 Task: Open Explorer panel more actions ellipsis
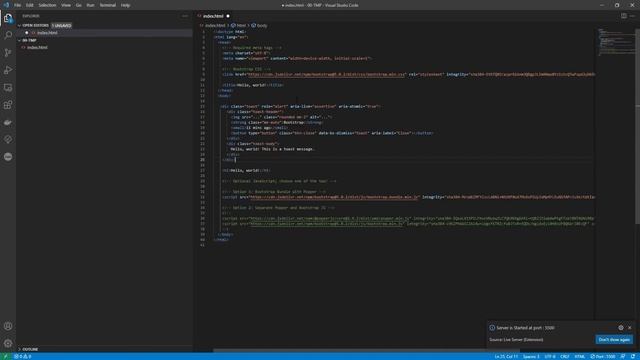(185, 16)
